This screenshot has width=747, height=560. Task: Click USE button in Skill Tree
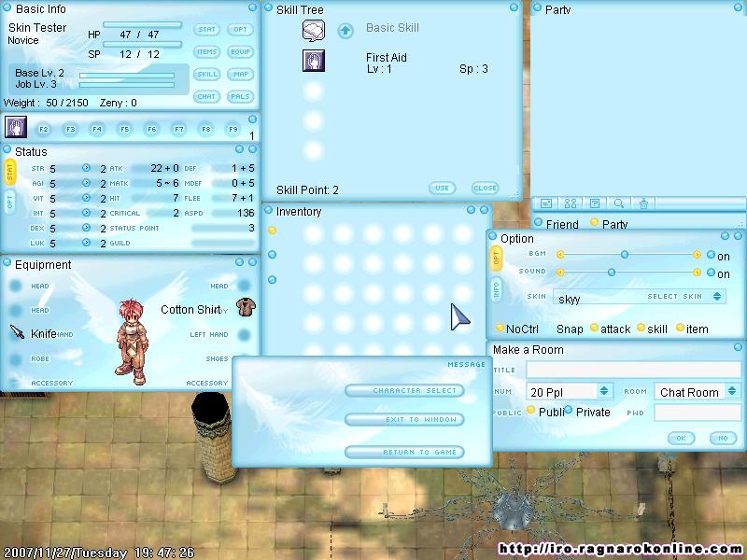[442, 189]
